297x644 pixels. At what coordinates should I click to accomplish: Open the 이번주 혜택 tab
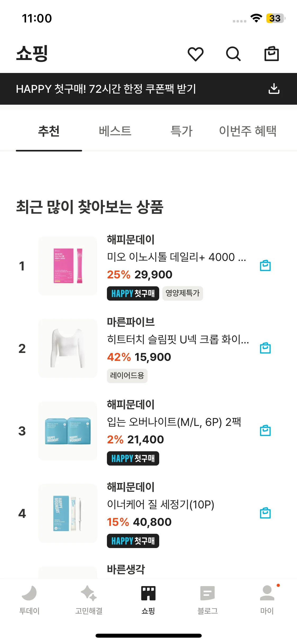tap(248, 131)
